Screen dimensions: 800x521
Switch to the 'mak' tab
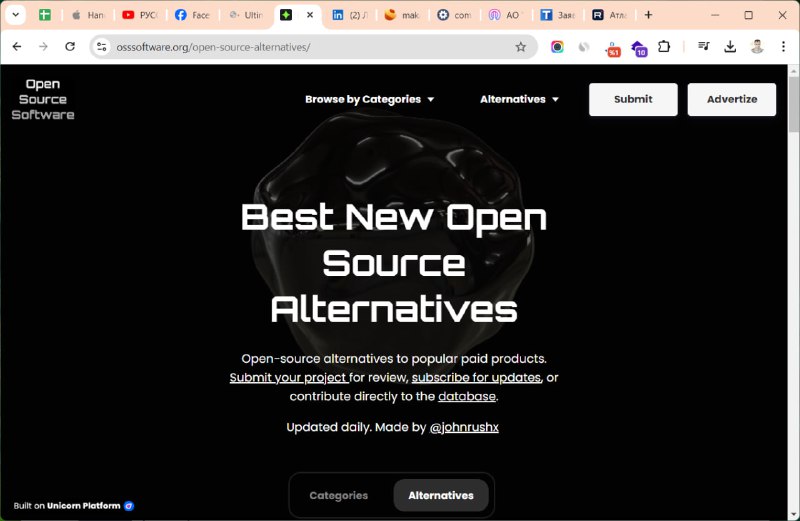coord(403,15)
